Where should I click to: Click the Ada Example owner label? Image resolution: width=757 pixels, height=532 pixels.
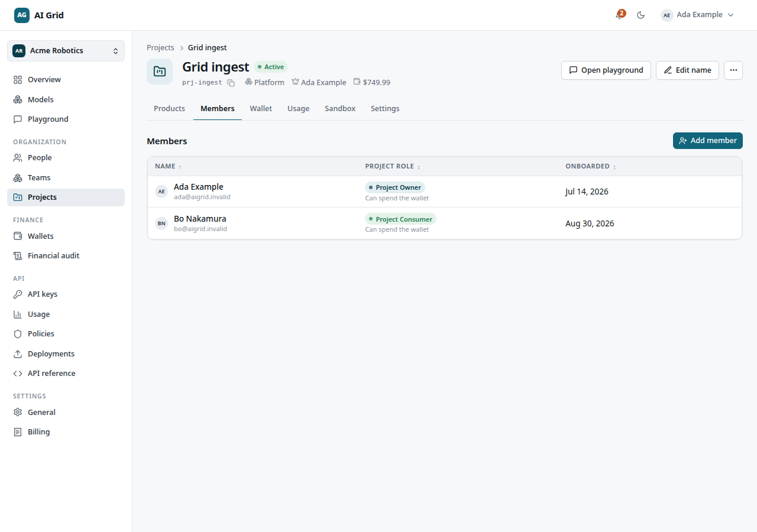(x=319, y=83)
